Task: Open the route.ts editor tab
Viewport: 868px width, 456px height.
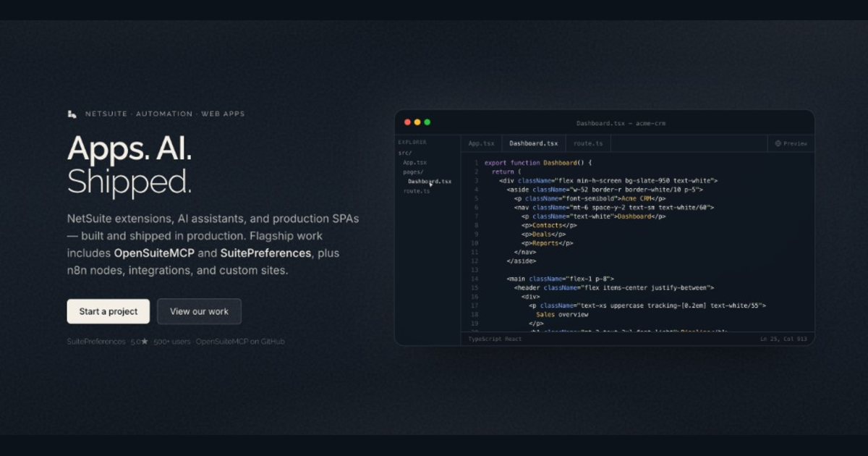Action: [x=588, y=143]
